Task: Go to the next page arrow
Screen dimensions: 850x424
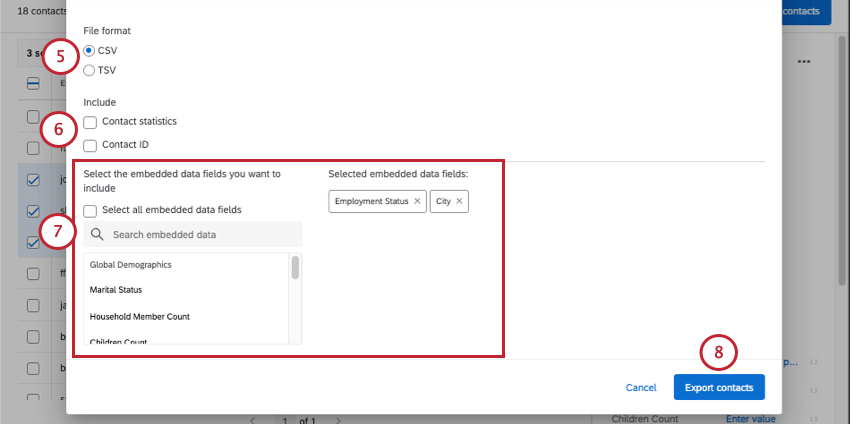Action: (x=338, y=420)
